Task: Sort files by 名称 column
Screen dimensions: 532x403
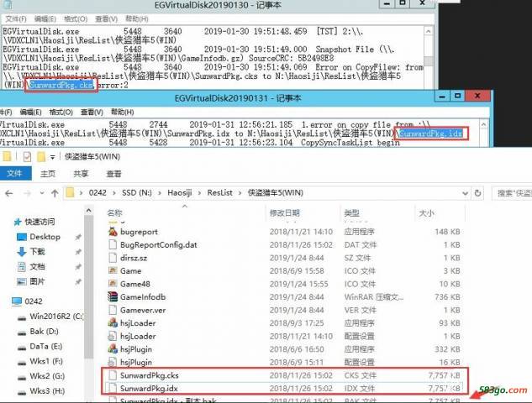Action: coord(114,213)
